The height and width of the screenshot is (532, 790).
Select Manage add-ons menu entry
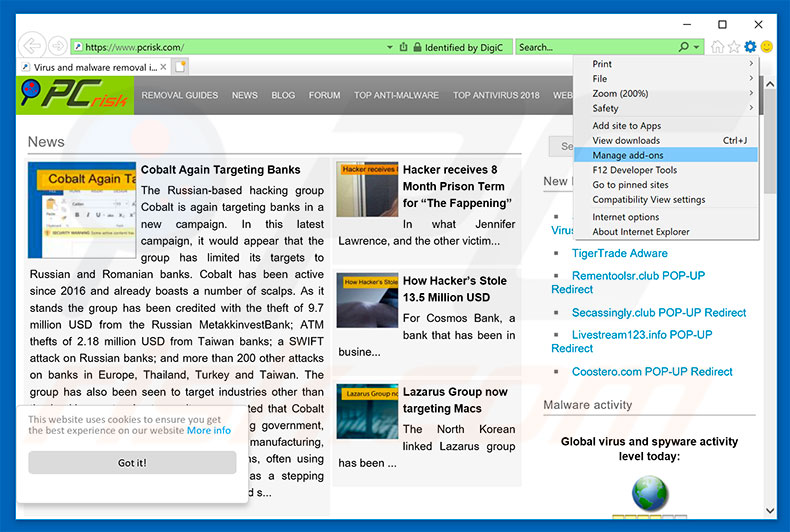pos(666,155)
